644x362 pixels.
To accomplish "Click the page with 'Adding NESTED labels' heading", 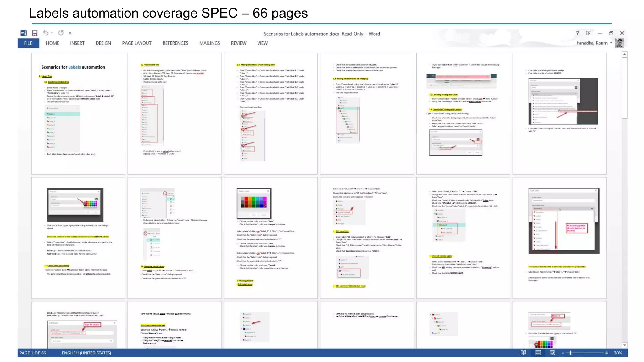I will 367,114.
